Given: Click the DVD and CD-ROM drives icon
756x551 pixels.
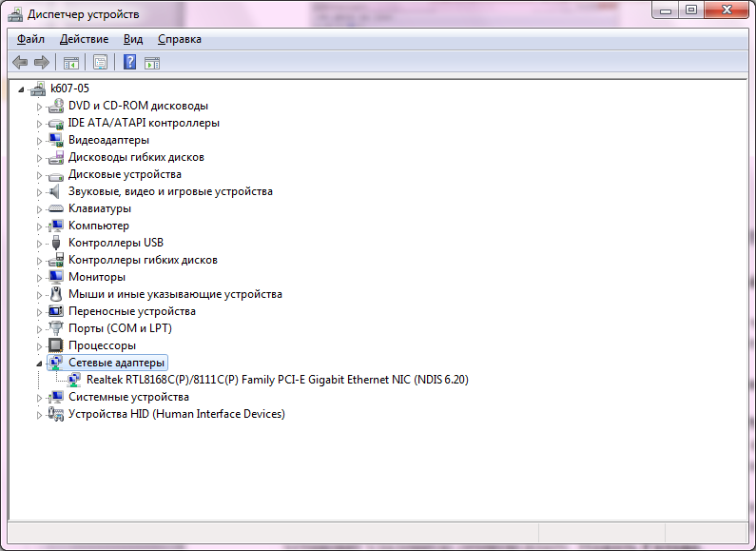Looking at the screenshot, I should click(56, 106).
